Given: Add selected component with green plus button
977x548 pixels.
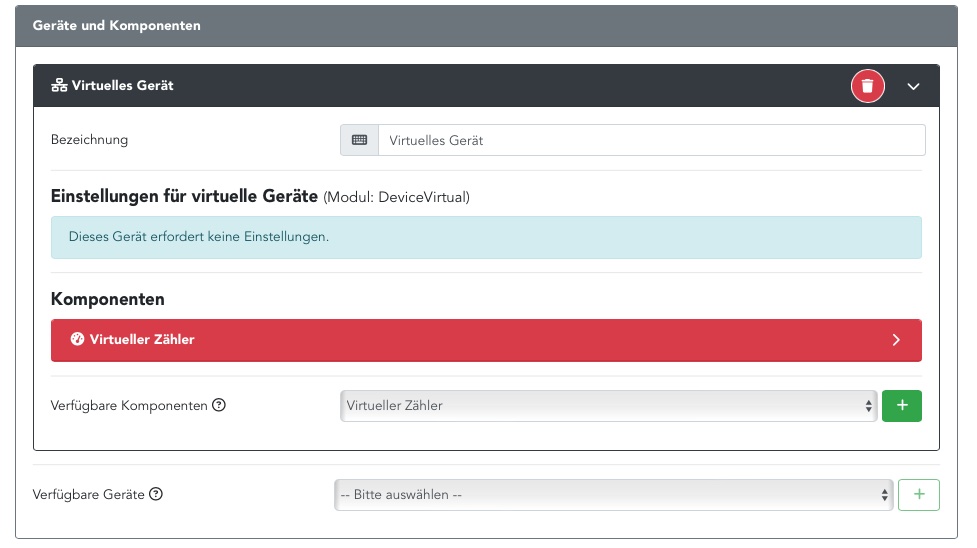Looking at the screenshot, I should tap(901, 406).
